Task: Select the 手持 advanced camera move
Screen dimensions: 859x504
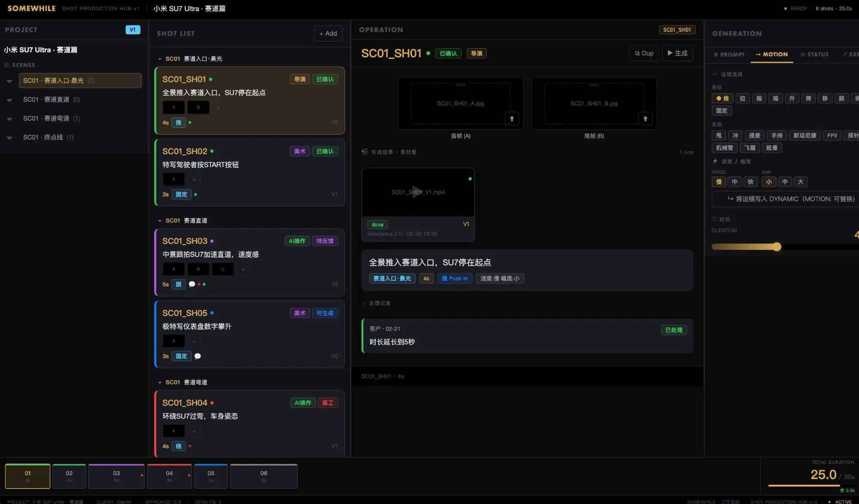Action: pyautogui.click(x=777, y=136)
